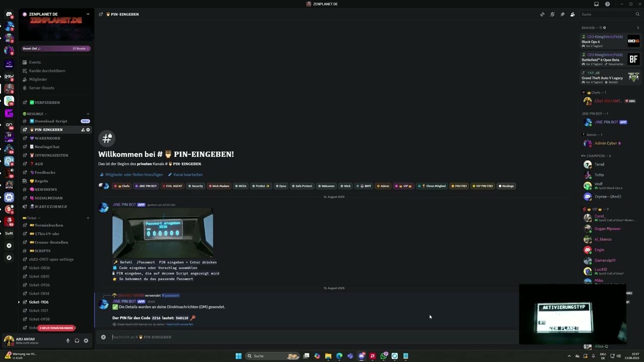Screen dimensions: 644x362
Task: Open the Threads icon in channel header
Action: tap(542, 15)
